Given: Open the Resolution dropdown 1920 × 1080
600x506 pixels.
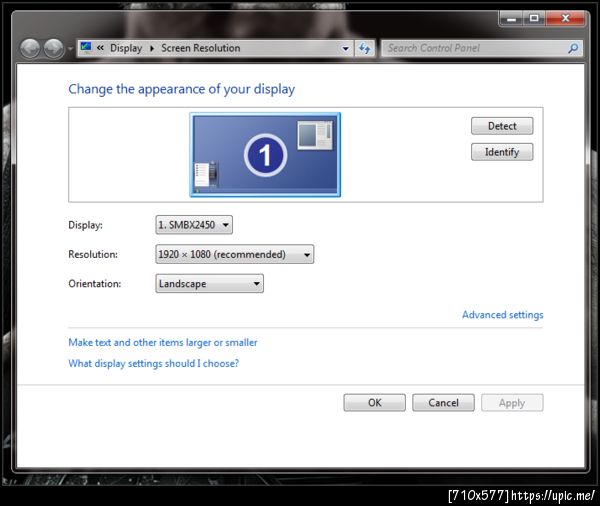Looking at the screenshot, I should point(235,254).
